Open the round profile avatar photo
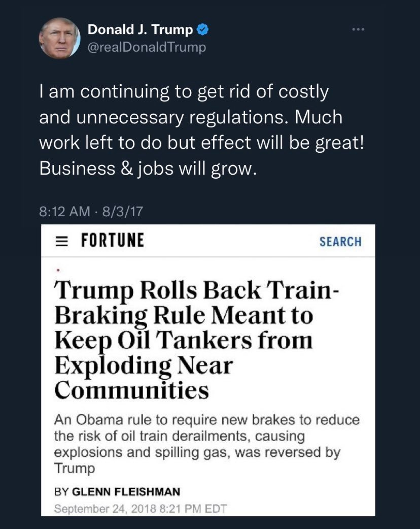The height and width of the screenshot is (529, 420). click(x=60, y=38)
